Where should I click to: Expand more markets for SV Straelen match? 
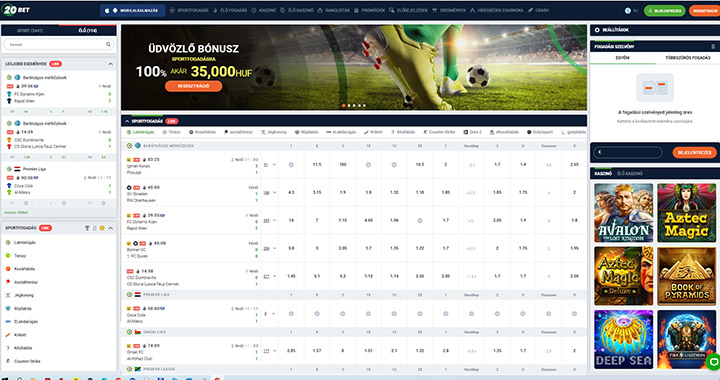point(270,193)
